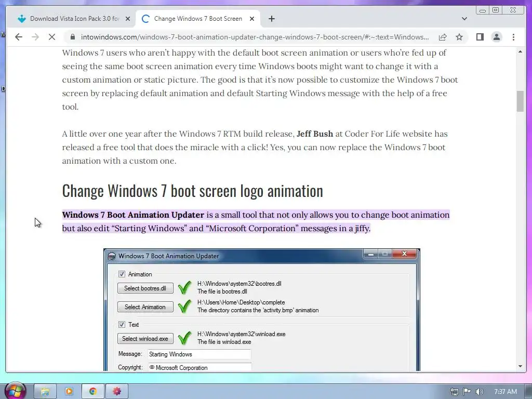
Task: Click the network tray icon
Action: coord(454,392)
